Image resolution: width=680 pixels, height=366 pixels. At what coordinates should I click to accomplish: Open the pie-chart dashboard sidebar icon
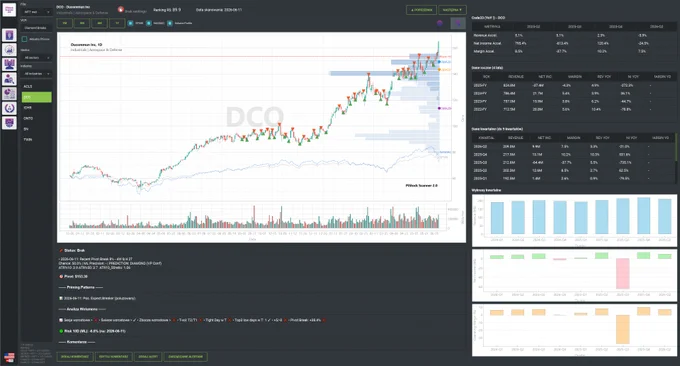pyautogui.click(x=9, y=93)
